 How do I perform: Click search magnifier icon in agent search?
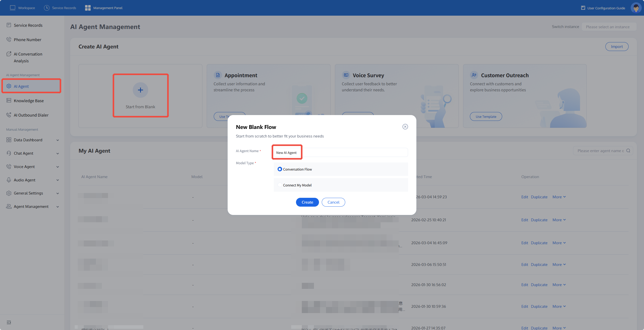[x=628, y=151]
